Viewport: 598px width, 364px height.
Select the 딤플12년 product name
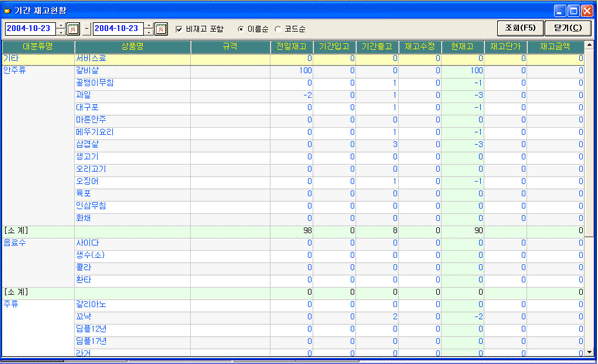[91, 329]
